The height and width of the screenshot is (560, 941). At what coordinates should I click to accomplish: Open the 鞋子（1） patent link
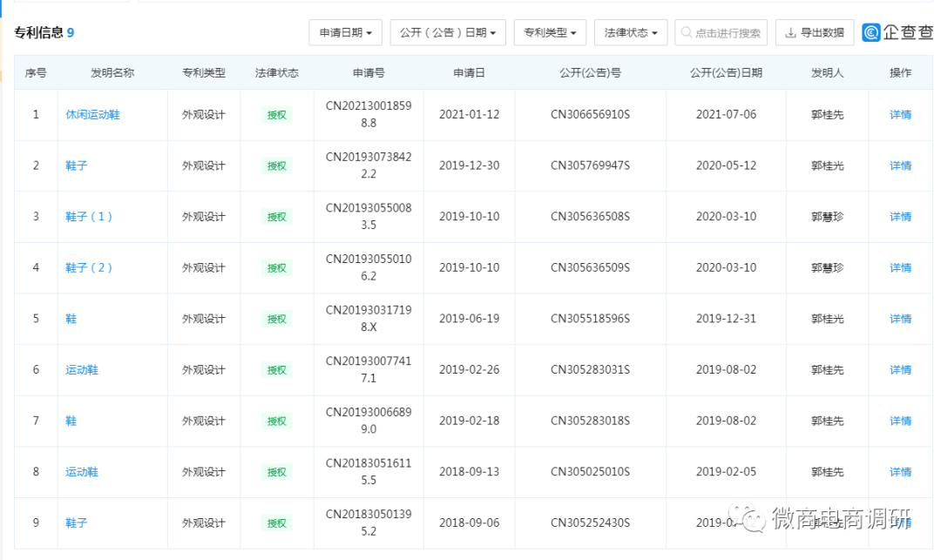[89, 217]
